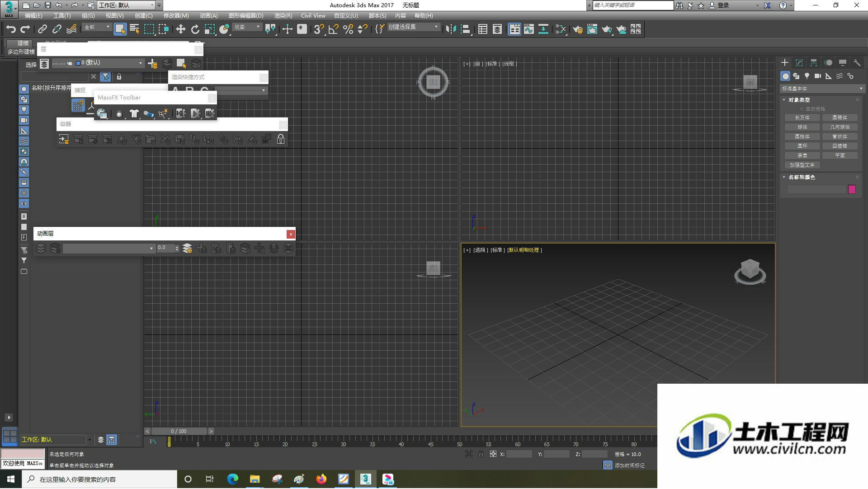Image resolution: width=868 pixels, height=489 pixels.
Task: Click the animation layer weight 0.0 spinner
Action: click(168, 248)
